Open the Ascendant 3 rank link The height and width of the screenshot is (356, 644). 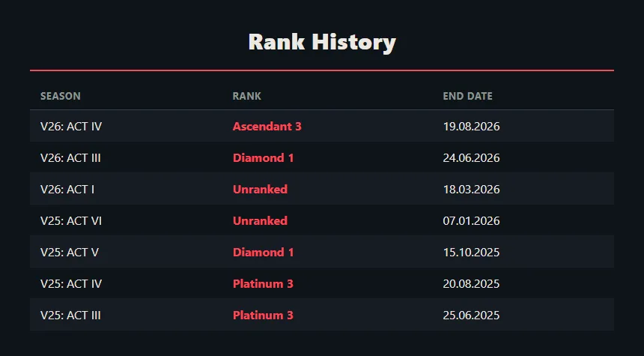coord(267,126)
